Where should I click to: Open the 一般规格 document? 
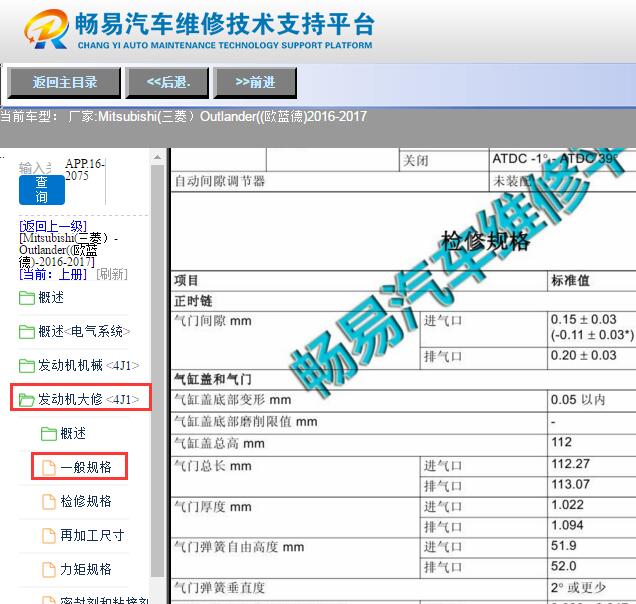[x=86, y=467]
